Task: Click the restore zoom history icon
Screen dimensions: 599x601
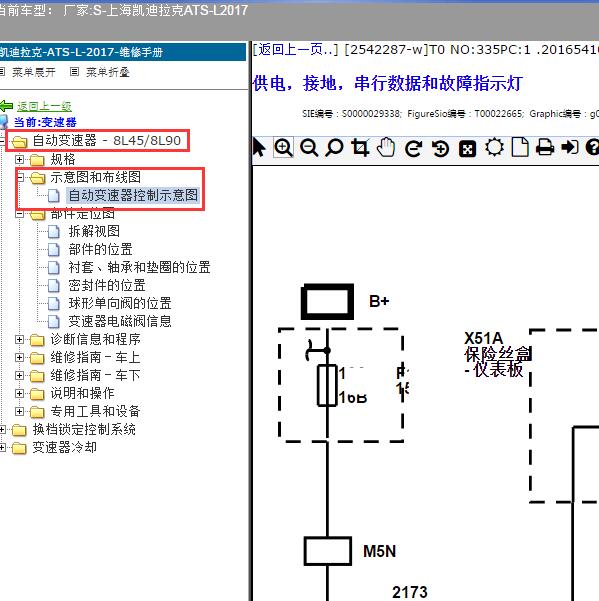Action: point(440,148)
